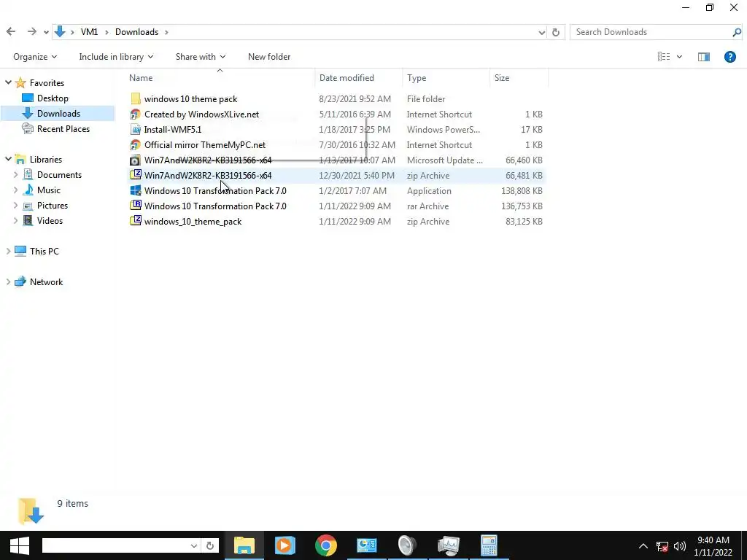
Task: Click the Downloads arrow icon in address bar
Action: tap(60, 32)
